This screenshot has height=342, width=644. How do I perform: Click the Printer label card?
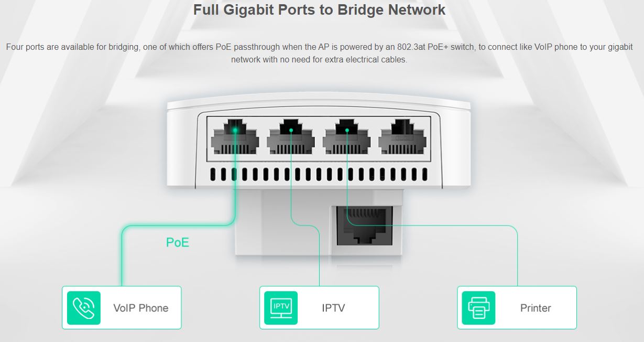[x=517, y=308]
